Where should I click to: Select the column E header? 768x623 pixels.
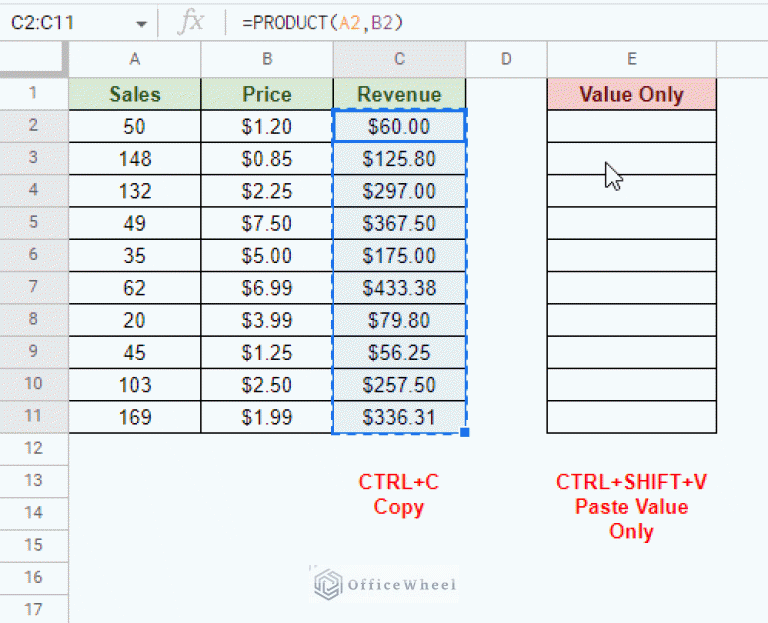coord(631,60)
